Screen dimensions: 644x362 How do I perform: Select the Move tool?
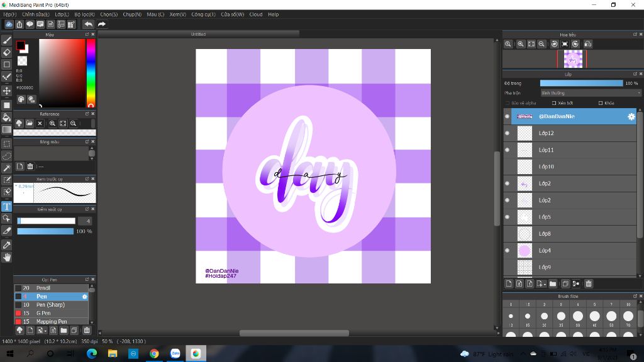(x=7, y=90)
